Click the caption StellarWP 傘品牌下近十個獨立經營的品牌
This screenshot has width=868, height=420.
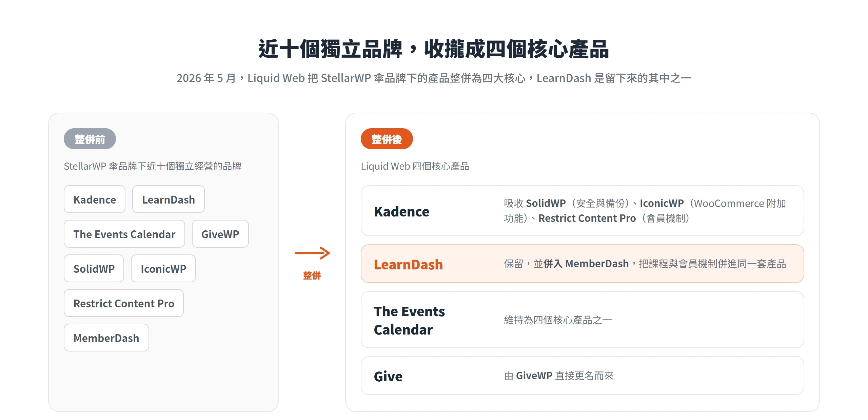153,166
